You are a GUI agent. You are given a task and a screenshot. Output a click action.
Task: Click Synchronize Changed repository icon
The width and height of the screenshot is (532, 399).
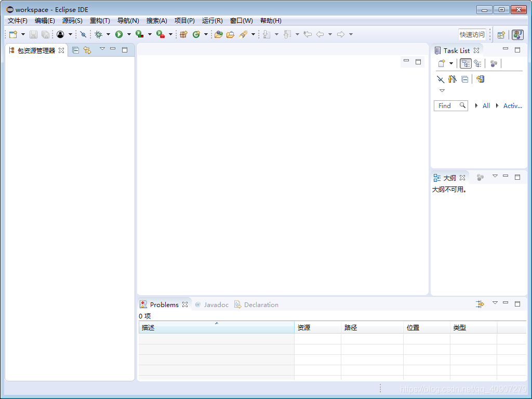480,79
